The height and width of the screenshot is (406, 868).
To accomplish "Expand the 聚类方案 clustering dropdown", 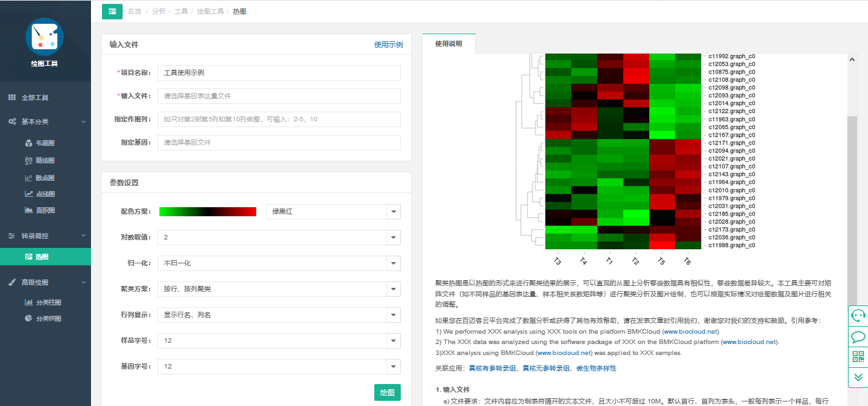I will point(279,289).
